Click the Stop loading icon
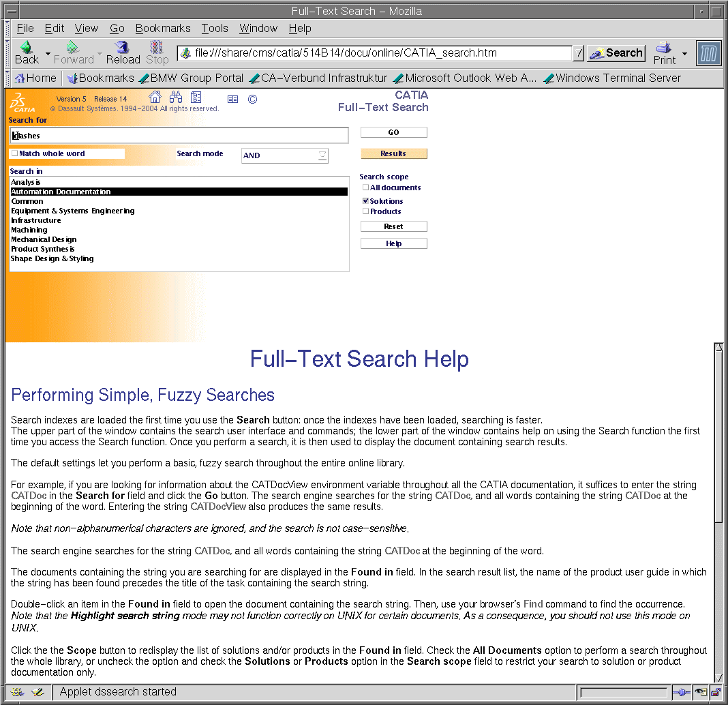 [157, 47]
